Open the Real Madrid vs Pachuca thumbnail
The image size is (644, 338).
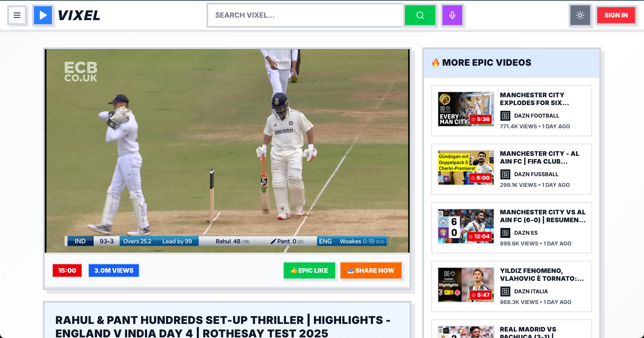(x=466, y=332)
